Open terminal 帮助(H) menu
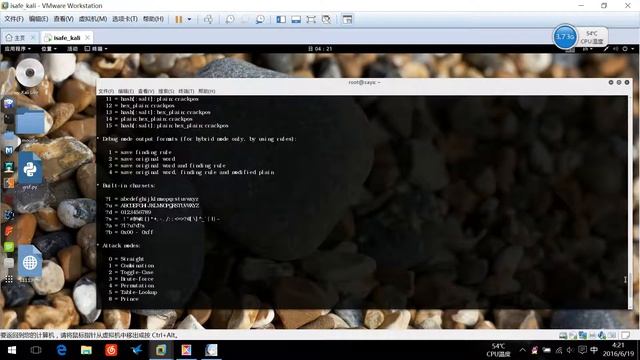This screenshot has height=360, width=640. point(207,91)
